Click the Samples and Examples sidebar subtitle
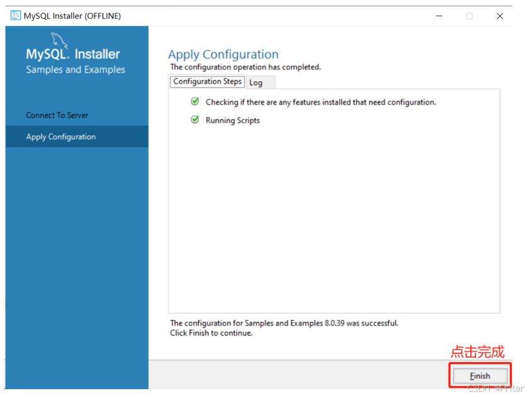 click(x=76, y=69)
